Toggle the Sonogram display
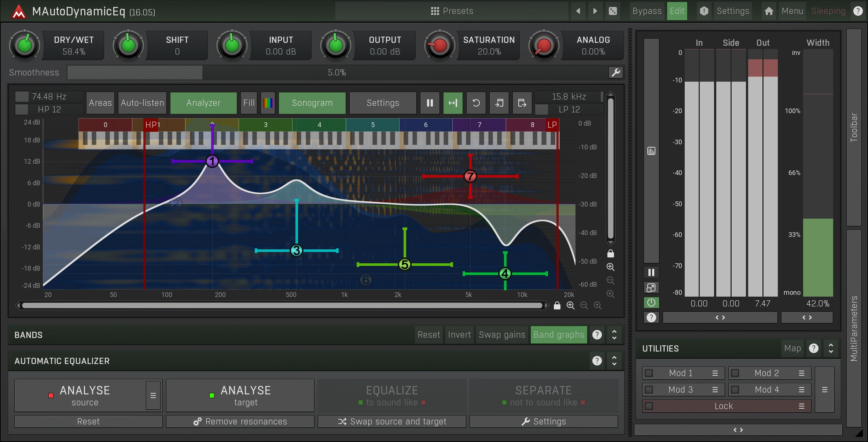The image size is (868, 442). (x=312, y=103)
